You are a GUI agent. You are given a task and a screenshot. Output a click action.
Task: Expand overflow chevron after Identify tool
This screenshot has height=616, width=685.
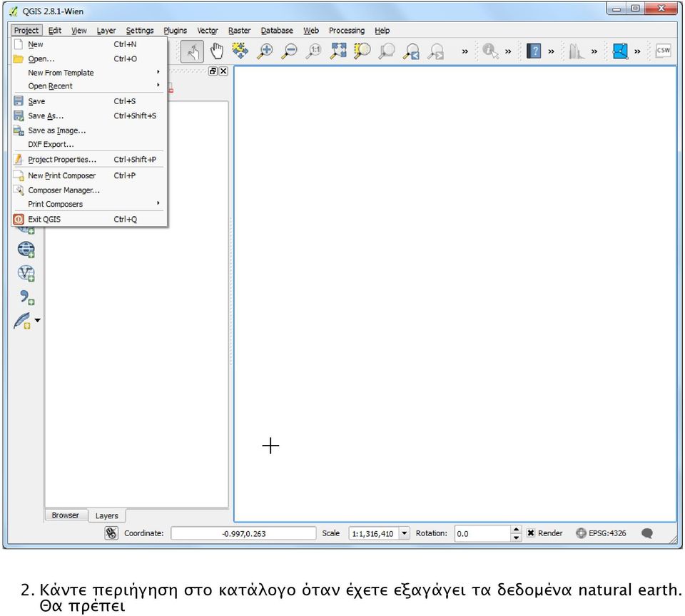[x=508, y=51]
